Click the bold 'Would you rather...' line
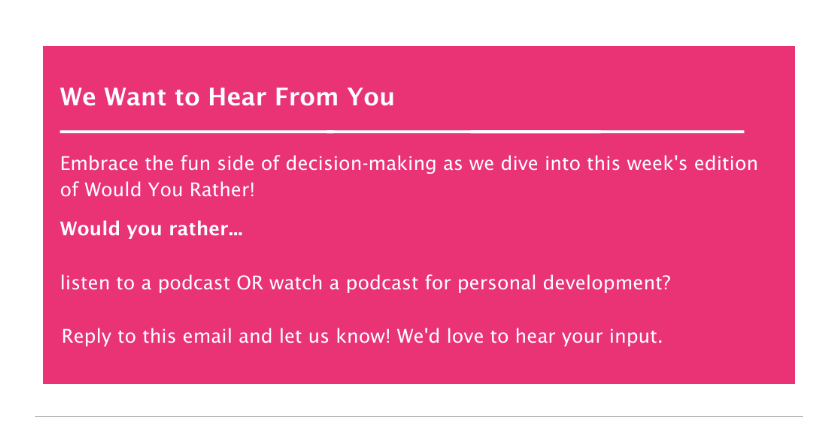The width and height of the screenshot is (838, 428). [x=151, y=229]
